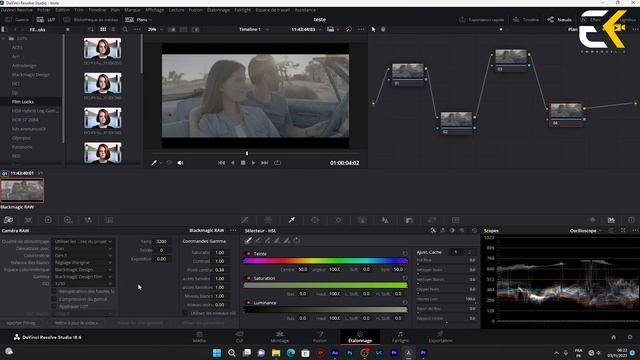Open the Gamma dropdown in Caméra RAW
The image size is (640, 360).
(x=83, y=276)
